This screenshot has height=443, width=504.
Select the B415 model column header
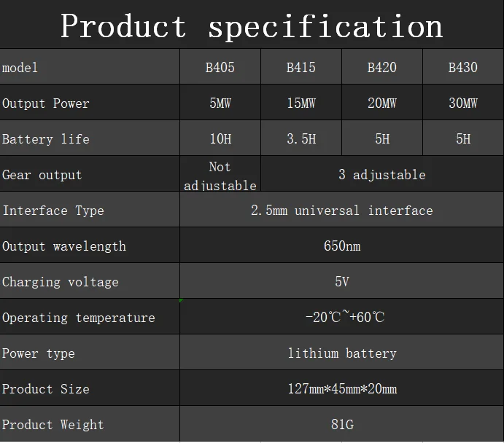tap(301, 68)
